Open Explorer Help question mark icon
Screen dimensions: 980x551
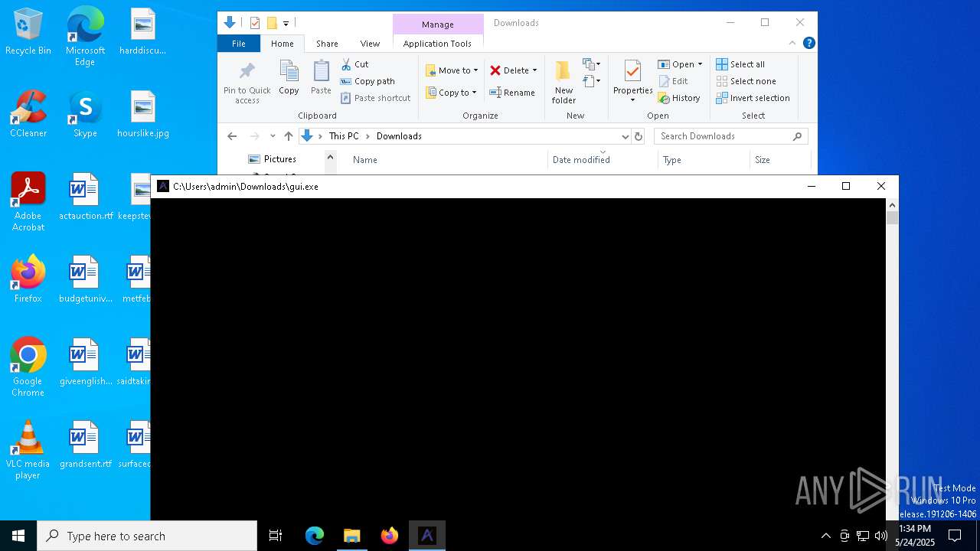point(808,44)
